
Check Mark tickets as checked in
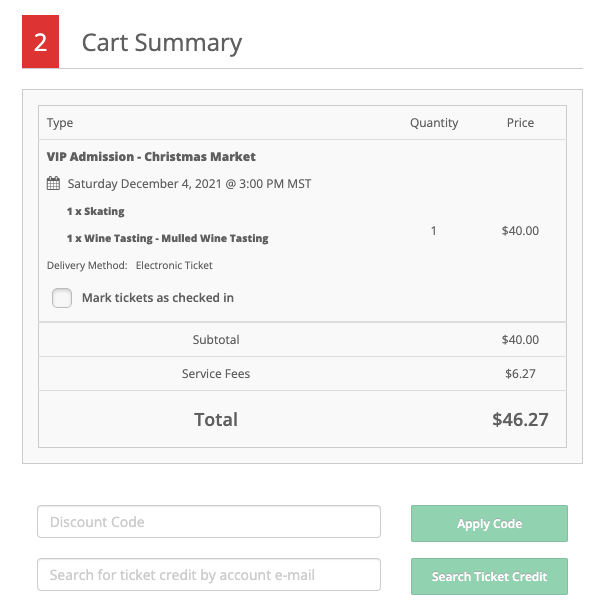click(62, 298)
